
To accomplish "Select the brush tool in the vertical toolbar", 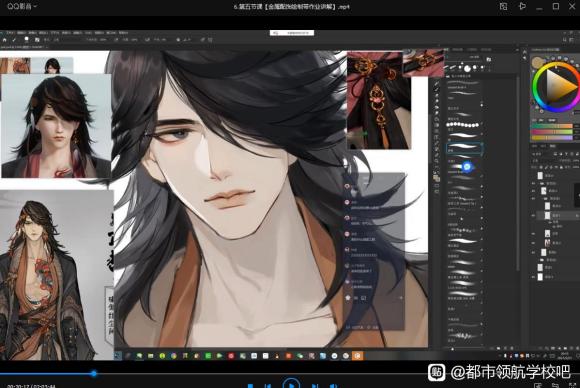I will click(x=436, y=89).
